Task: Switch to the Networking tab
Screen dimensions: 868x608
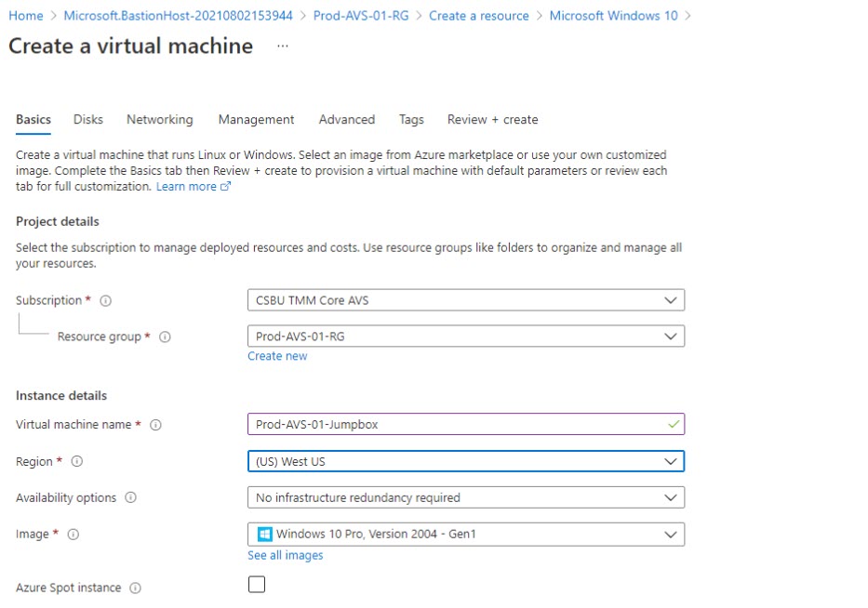Action: click(x=160, y=120)
